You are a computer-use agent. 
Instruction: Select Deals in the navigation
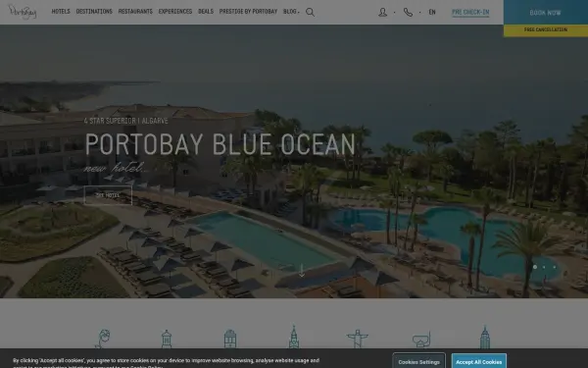[206, 12]
